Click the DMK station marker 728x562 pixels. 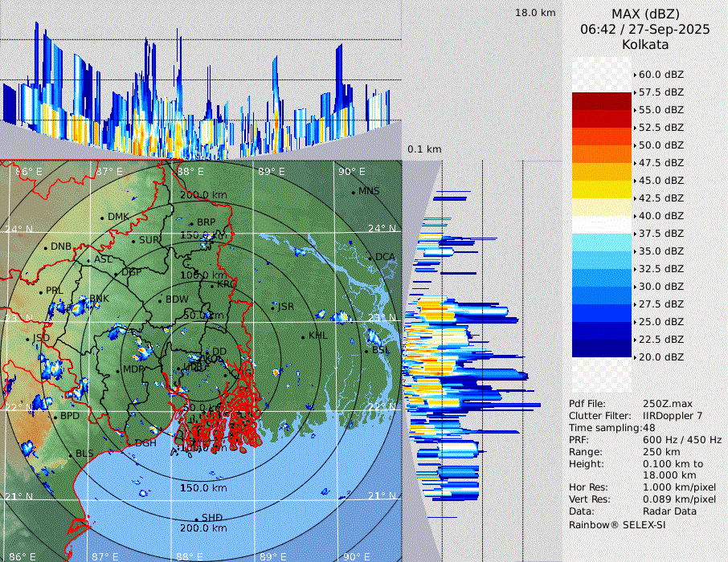pos(102,218)
